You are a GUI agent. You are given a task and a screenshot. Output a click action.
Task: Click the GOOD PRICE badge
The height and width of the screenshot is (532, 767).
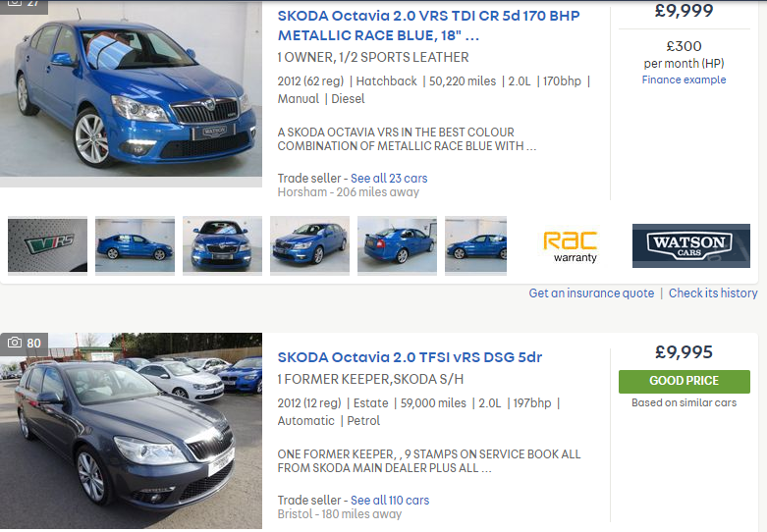[x=685, y=382]
